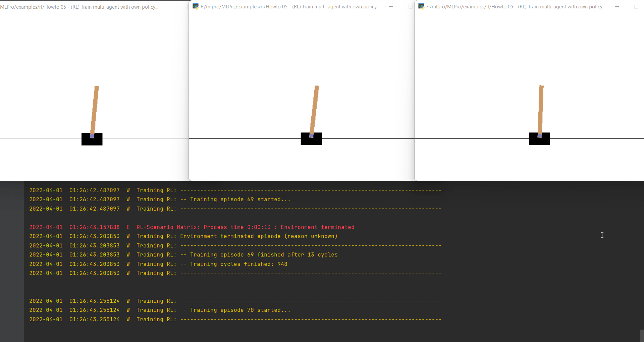Click 'Training episode 70 started...' log line
The height and width of the screenshot is (342, 644).
coord(160,310)
